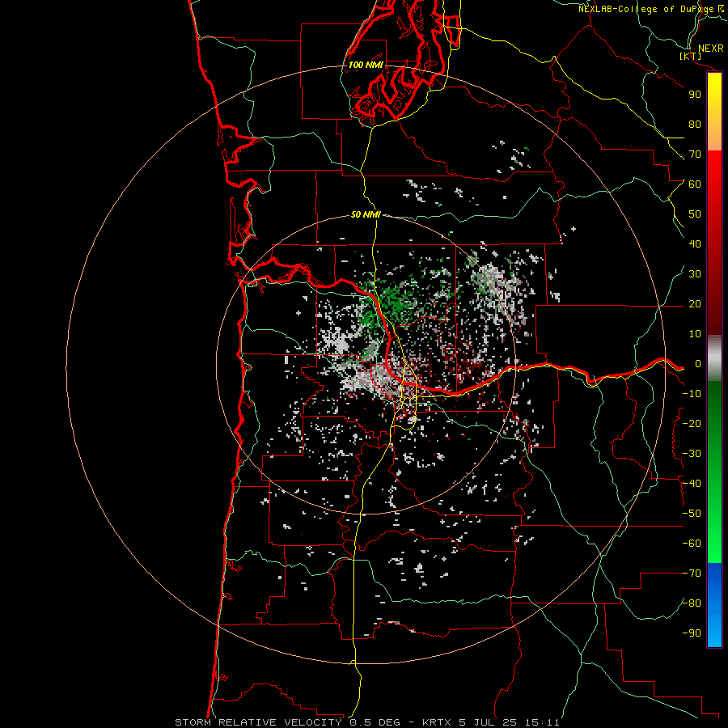The height and width of the screenshot is (728, 728).
Task: Click the "-60" scale value
Action: point(692,544)
